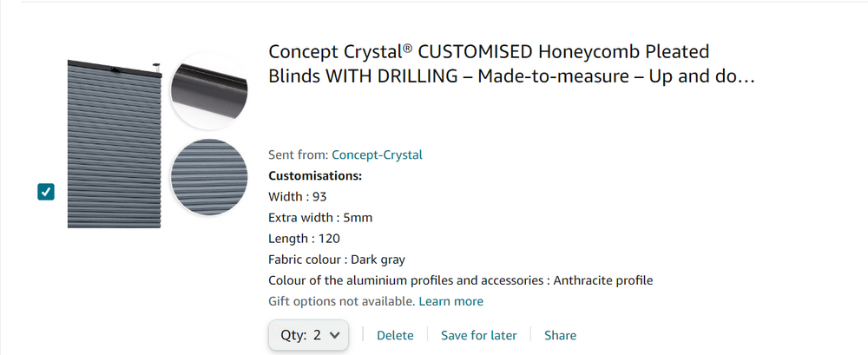Click the Fabric colour : Dark gray line
The width and height of the screenshot is (868, 355).
pyautogui.click(x=337, y=259)
